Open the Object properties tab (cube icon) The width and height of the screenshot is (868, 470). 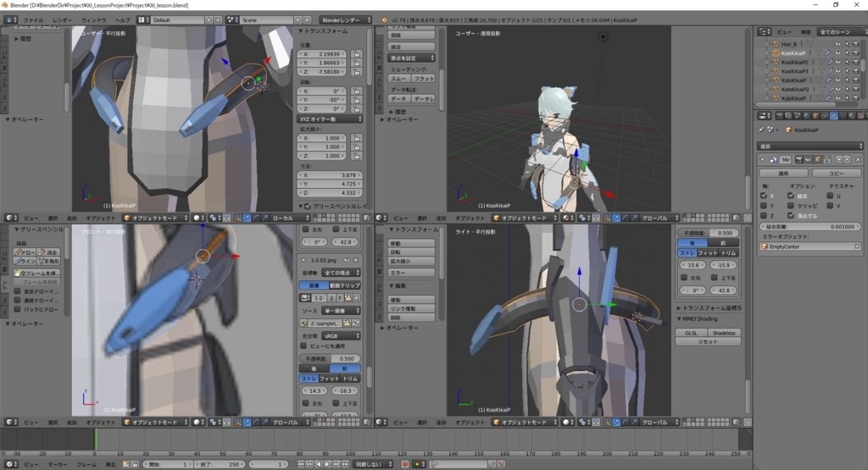coord(815,115)
